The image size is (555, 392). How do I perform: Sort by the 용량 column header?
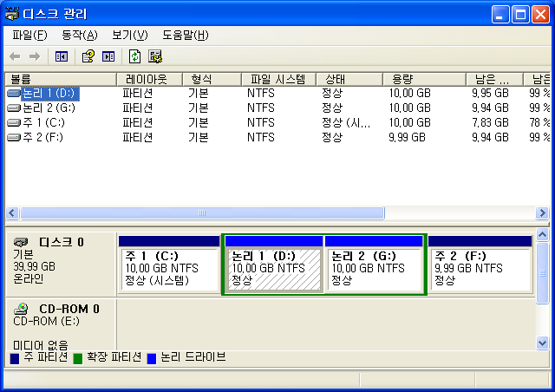424,79
